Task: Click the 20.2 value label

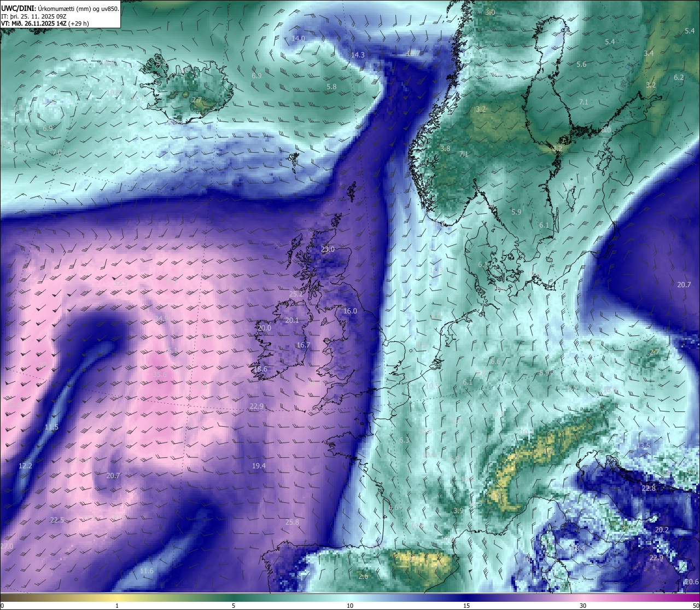Action: click(662, 530)
